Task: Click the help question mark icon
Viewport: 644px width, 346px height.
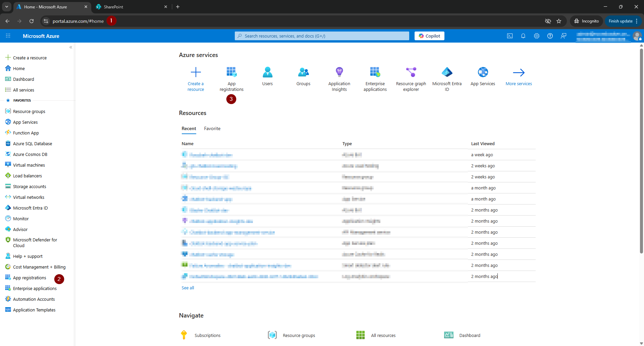Action: tap(550, 36)
